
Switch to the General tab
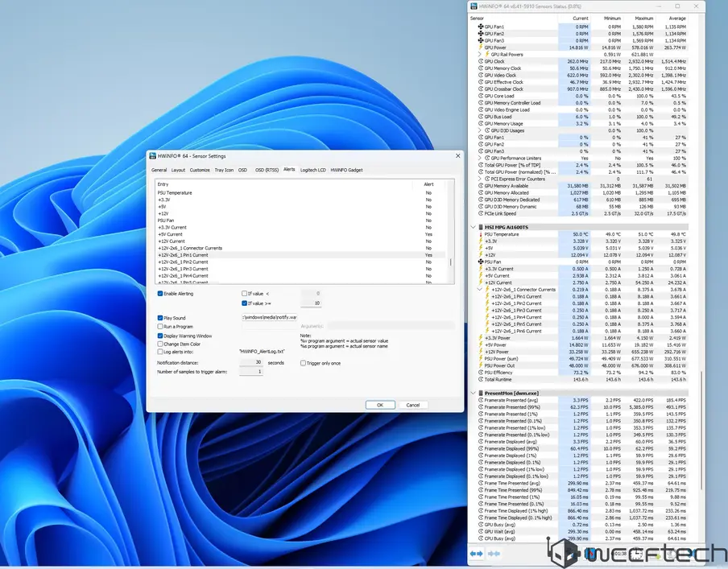159,171
